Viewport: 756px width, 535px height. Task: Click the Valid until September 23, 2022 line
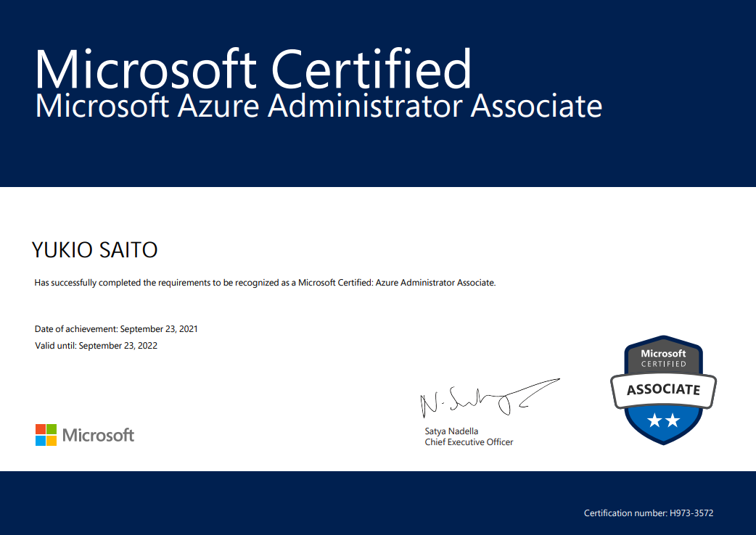(x=96, y=346)
